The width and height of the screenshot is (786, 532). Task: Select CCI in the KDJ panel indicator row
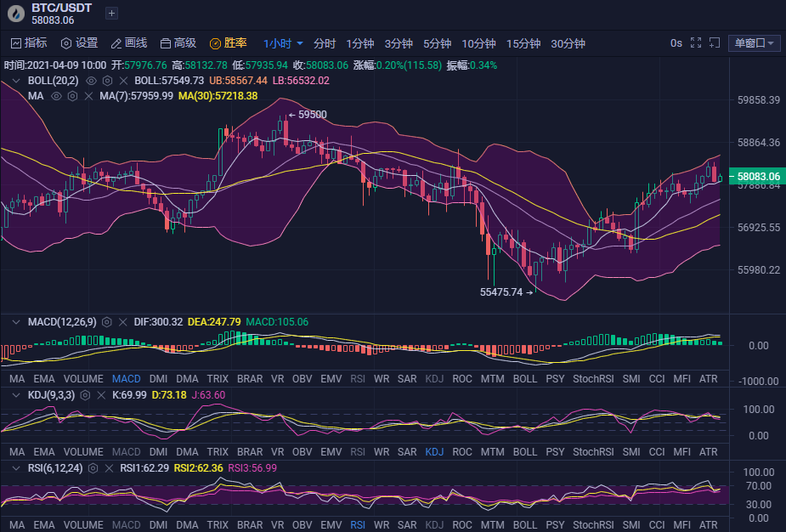(x=657, y=452)
